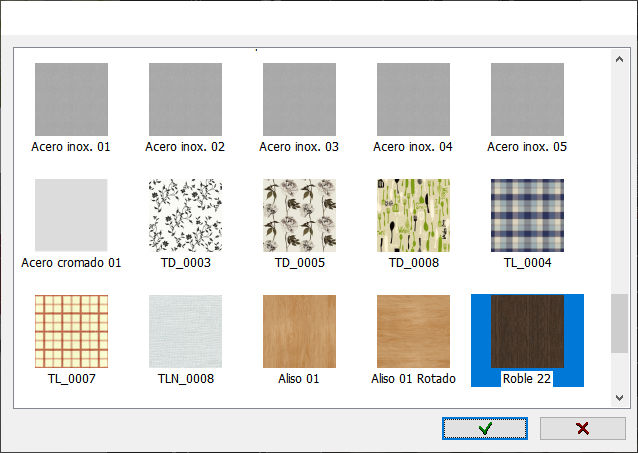
Task: Click the 'TL_0007' label
Action: click(72, 379)
